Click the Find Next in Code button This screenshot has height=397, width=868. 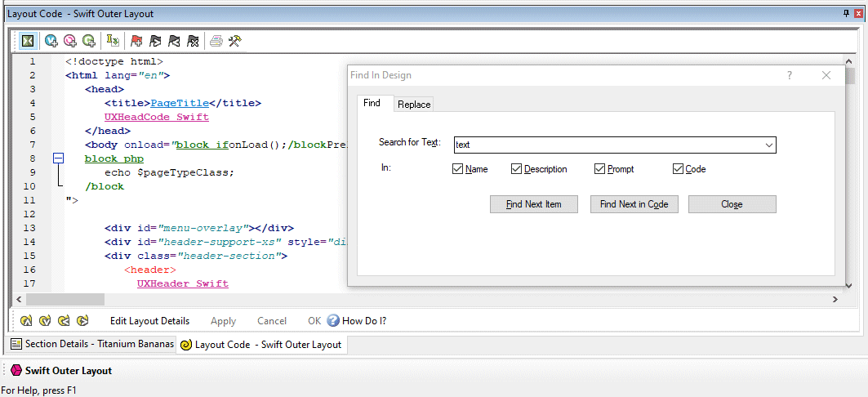pyautogui.click(x=634, y=204)
